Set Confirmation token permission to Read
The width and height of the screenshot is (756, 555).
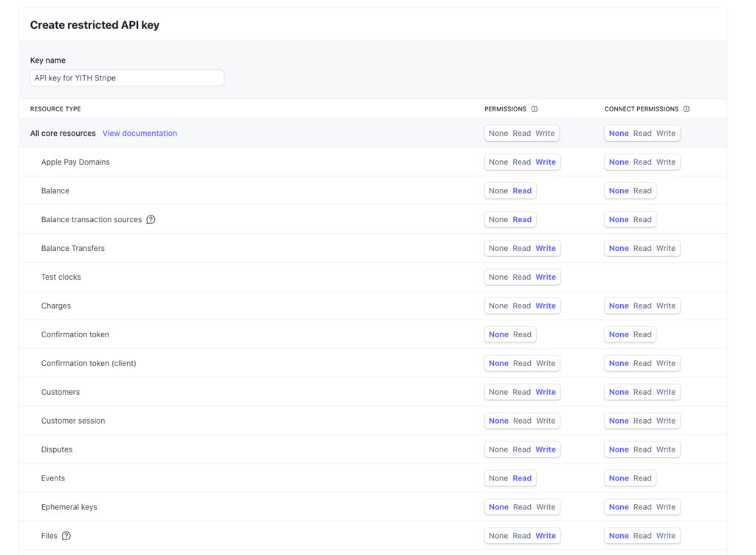tap(522, 335)
